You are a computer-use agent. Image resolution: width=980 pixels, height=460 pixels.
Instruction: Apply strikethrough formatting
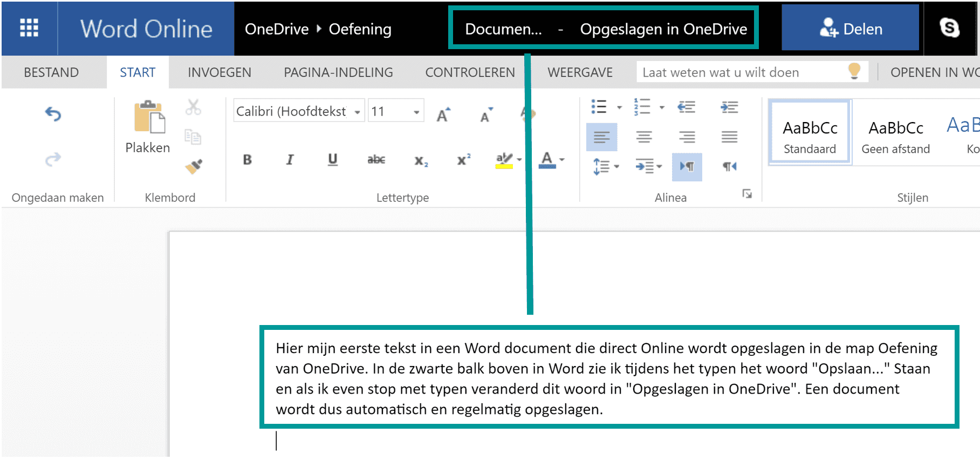(376, 159)
